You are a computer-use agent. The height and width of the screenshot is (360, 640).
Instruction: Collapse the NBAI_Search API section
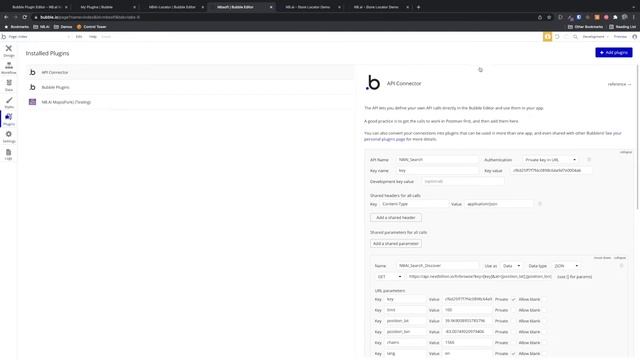click(626, 152)
